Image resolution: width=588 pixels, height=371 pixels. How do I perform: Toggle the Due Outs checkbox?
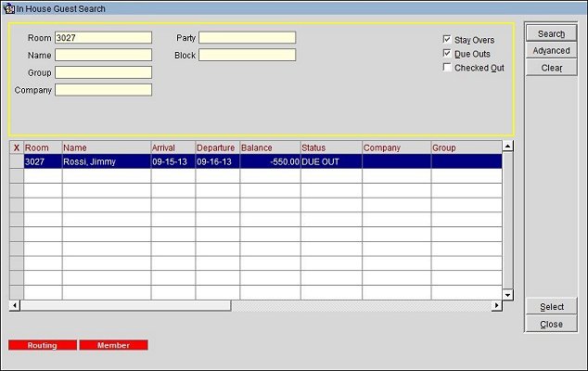(x=448, y=54)
